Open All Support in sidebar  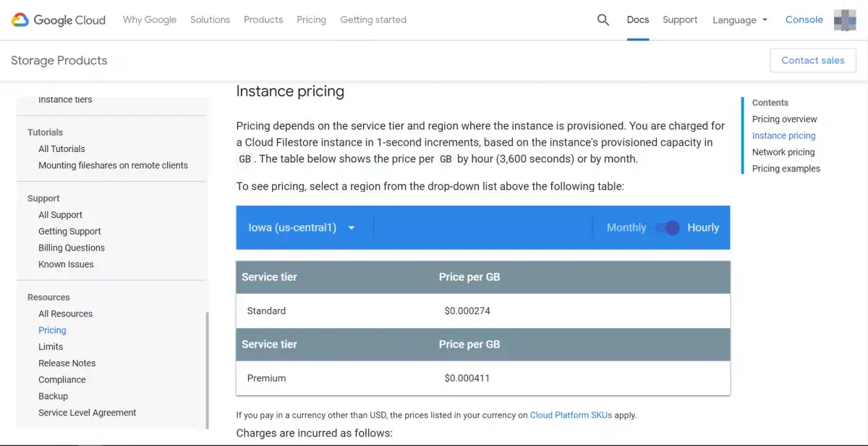point(60,215)
